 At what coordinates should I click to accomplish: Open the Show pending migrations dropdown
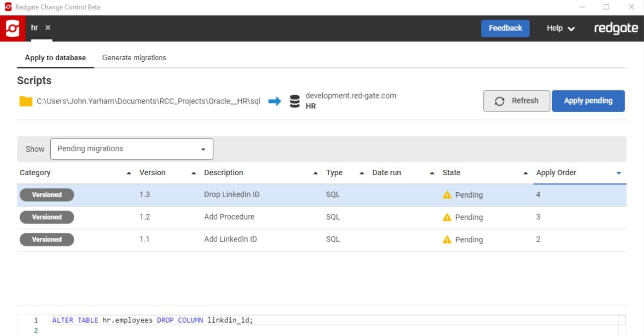point(132,149)
